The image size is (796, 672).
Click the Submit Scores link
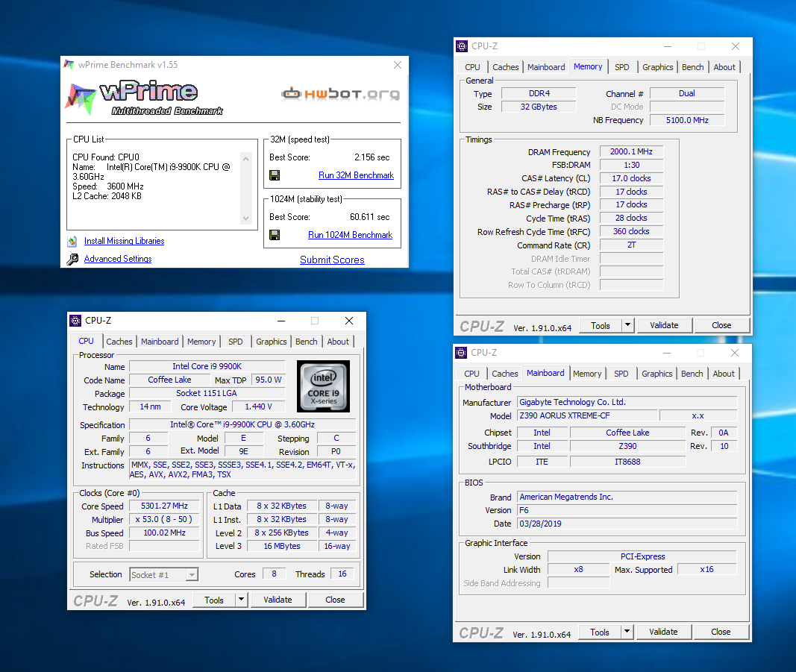pyautogui.click(x=332, y=260)
